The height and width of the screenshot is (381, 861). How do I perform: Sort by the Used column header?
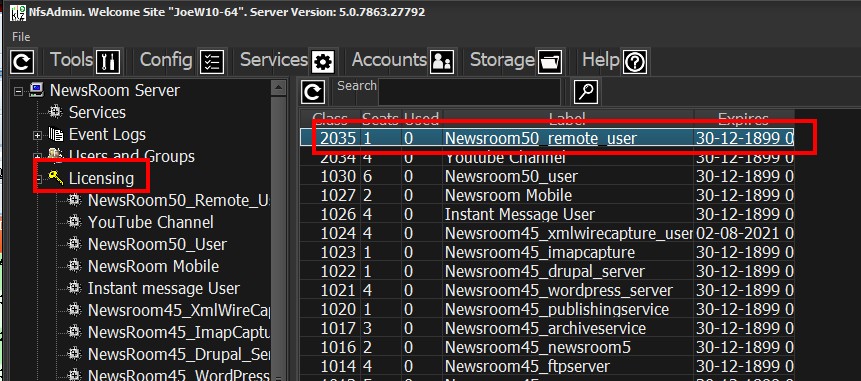pyautogui.click(x=422, y=119)
